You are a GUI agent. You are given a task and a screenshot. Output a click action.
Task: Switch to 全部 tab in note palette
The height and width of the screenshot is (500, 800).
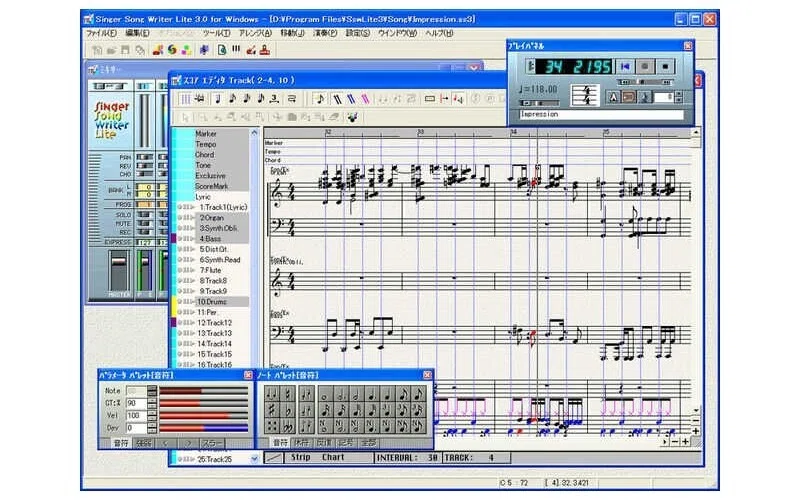tap(368, 443)
